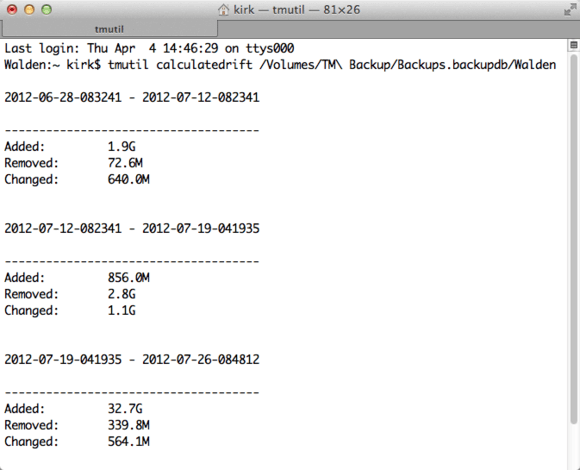Select the tmutil tab
This screenshot has width=580, height=470.
[109, 29]
